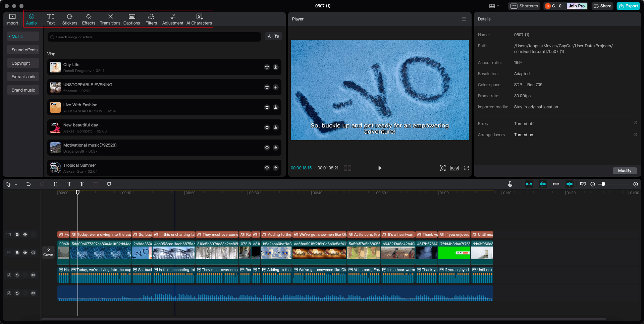Viewport: 644px width, 324px height.
Task: Open the select tool dropdown chevron
Action: click(x=16, y=184)
